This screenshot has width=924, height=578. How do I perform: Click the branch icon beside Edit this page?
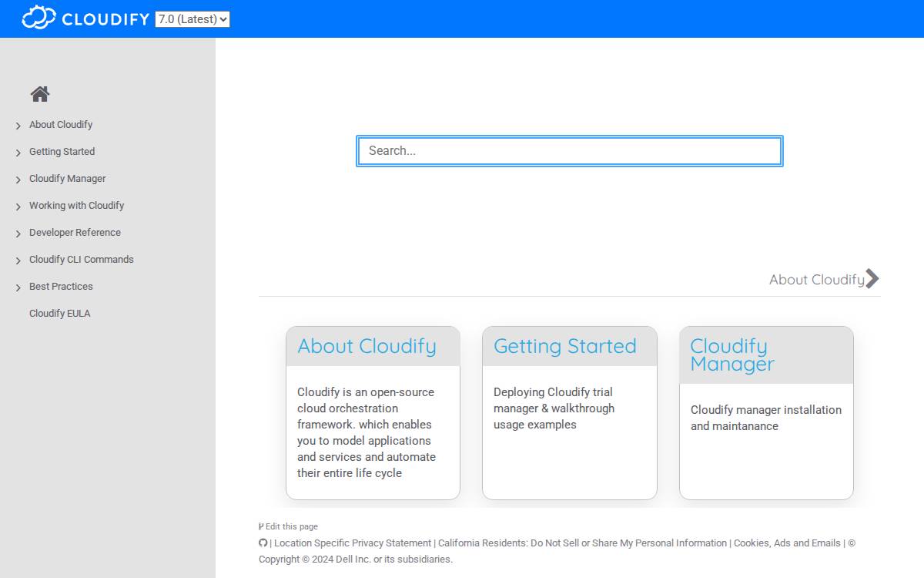point(261,526)
